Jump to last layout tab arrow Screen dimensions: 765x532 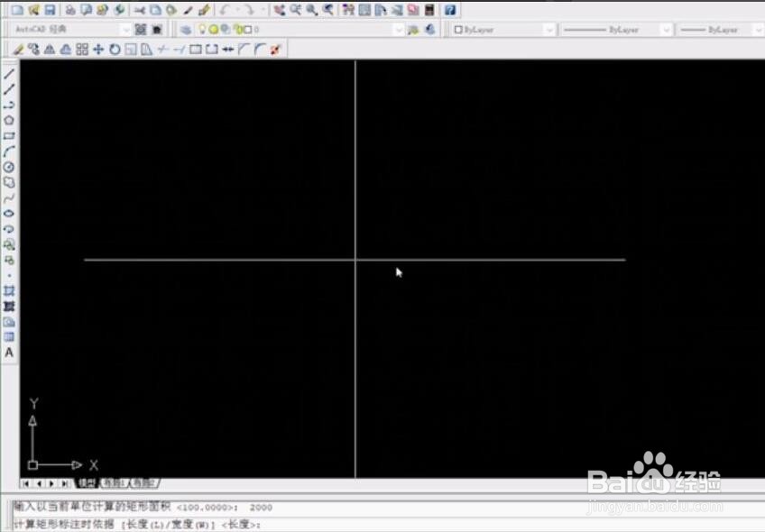[65, 483]
